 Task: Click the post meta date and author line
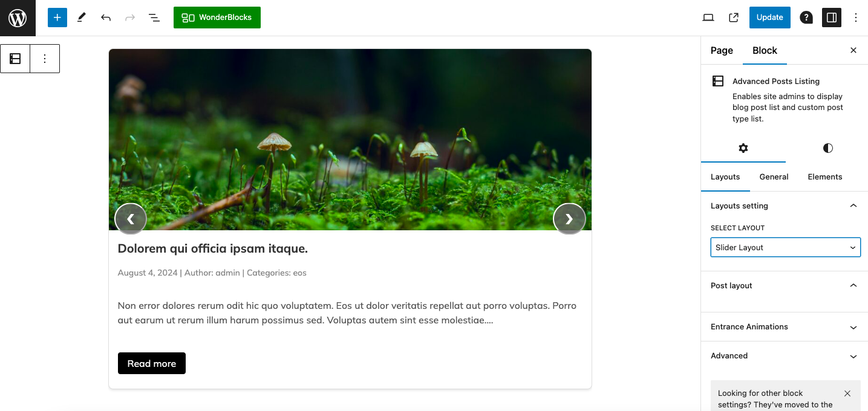(x=212, y=273)
